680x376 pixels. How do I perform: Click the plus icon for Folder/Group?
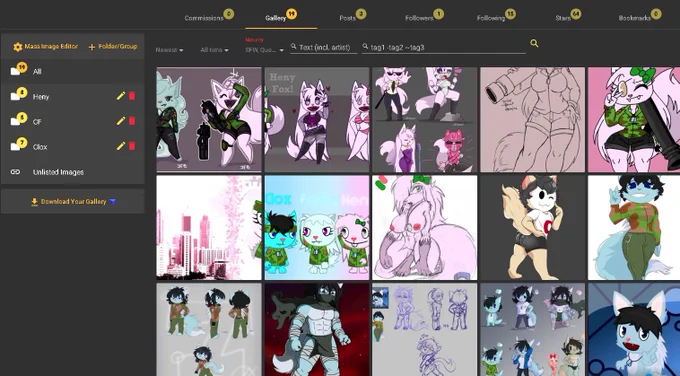point(92,47)
